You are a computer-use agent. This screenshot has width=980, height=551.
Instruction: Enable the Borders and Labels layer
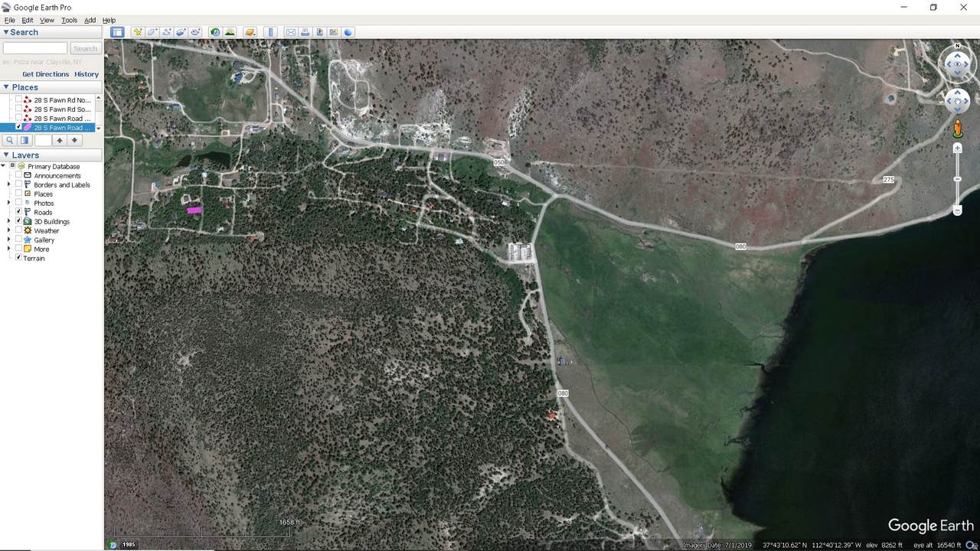point(18,185)
